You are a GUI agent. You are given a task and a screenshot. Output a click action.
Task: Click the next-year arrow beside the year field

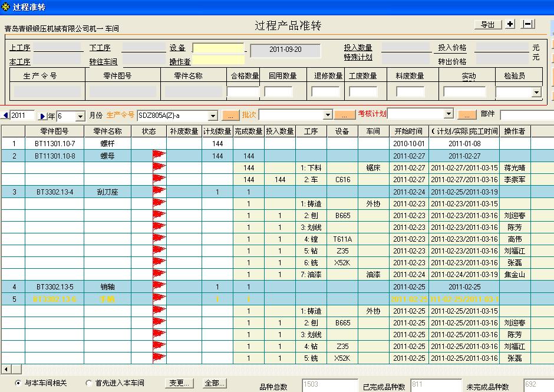tap(42, 115)
